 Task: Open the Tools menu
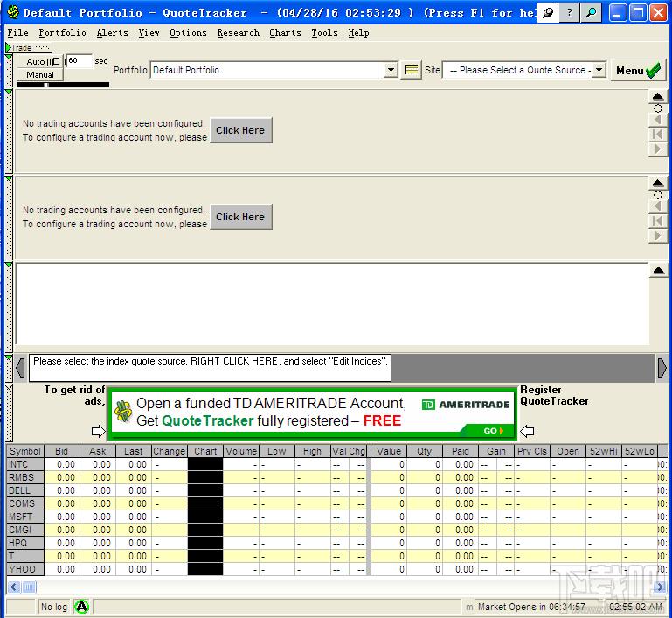[x=324, y=32]
